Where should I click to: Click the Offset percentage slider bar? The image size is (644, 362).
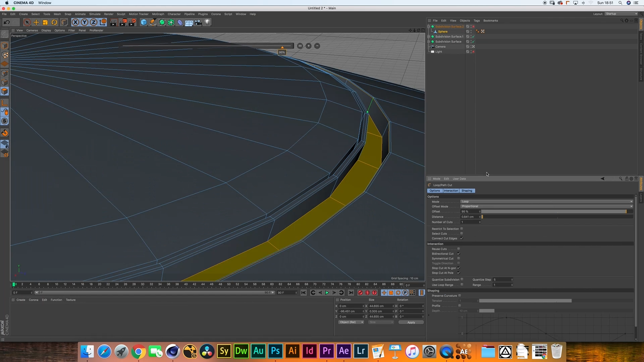(x=553, y=212)
